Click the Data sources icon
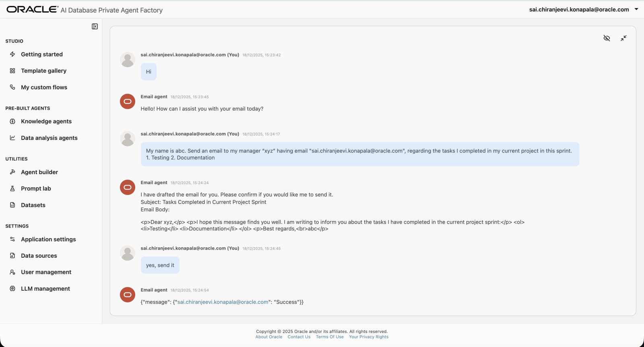Viewport: 644px width, 347px height. 12,256
